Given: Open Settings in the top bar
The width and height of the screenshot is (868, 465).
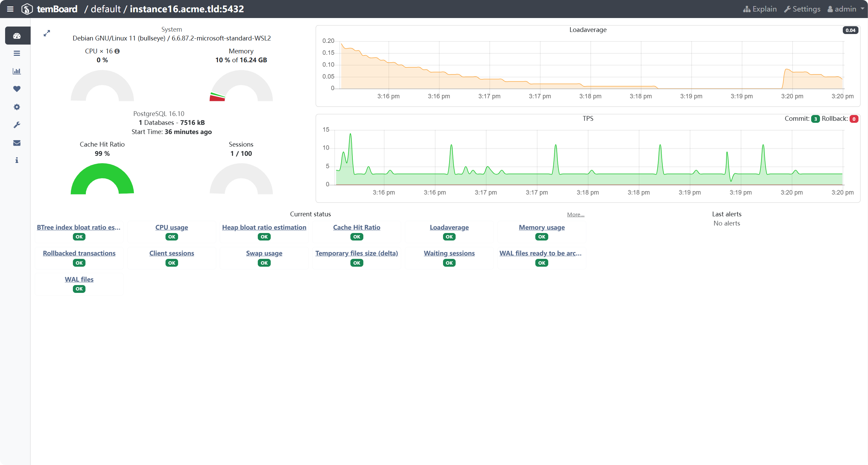Looking at the screenshot, I should click(802, 9).
